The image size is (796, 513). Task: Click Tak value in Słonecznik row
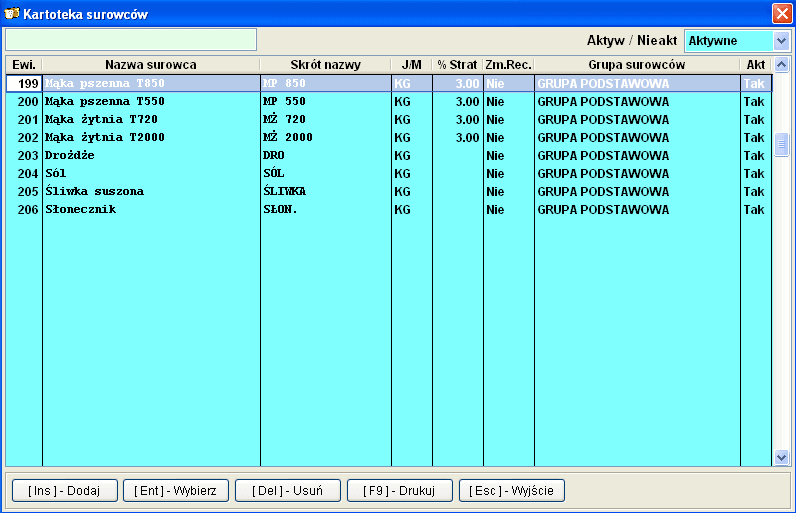click(x=754, y=210)
